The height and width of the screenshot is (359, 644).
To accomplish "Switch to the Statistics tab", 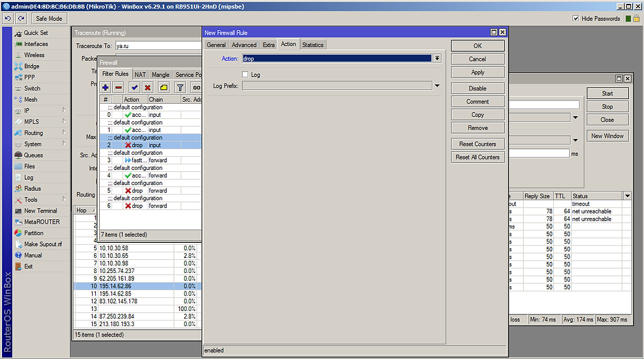I will coord(313,45).
